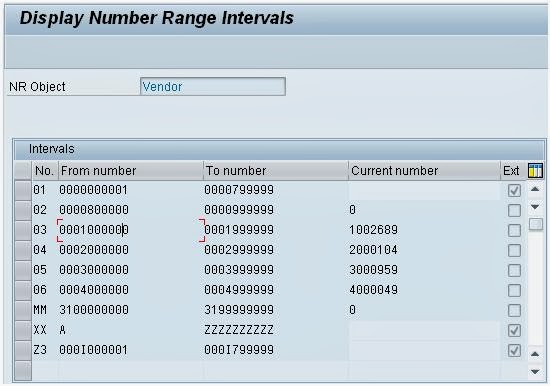Viewport: 550px width, 386px height.
Task: Click To number 3199999999
Action: 239,310
